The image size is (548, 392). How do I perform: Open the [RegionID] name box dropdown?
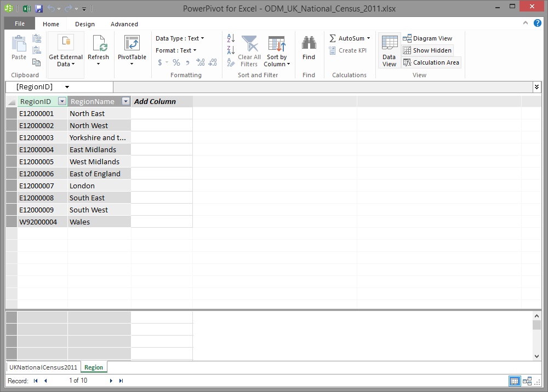point(67,87)
